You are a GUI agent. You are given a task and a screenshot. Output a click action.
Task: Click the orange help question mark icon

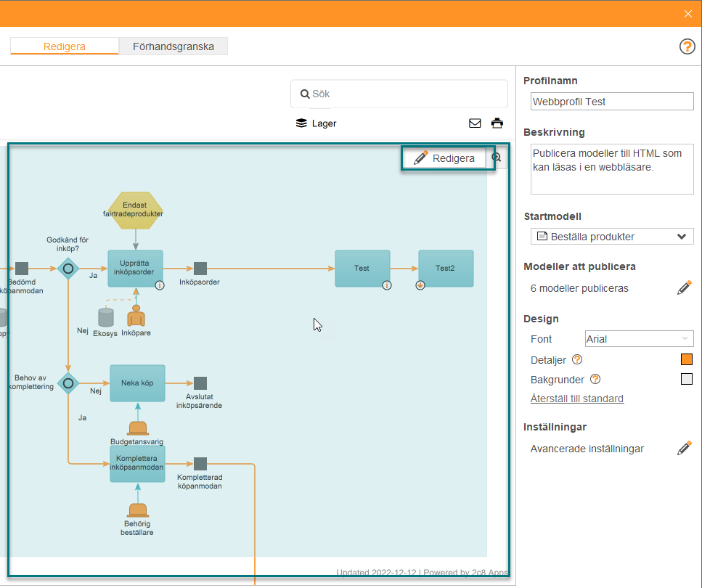687,46
